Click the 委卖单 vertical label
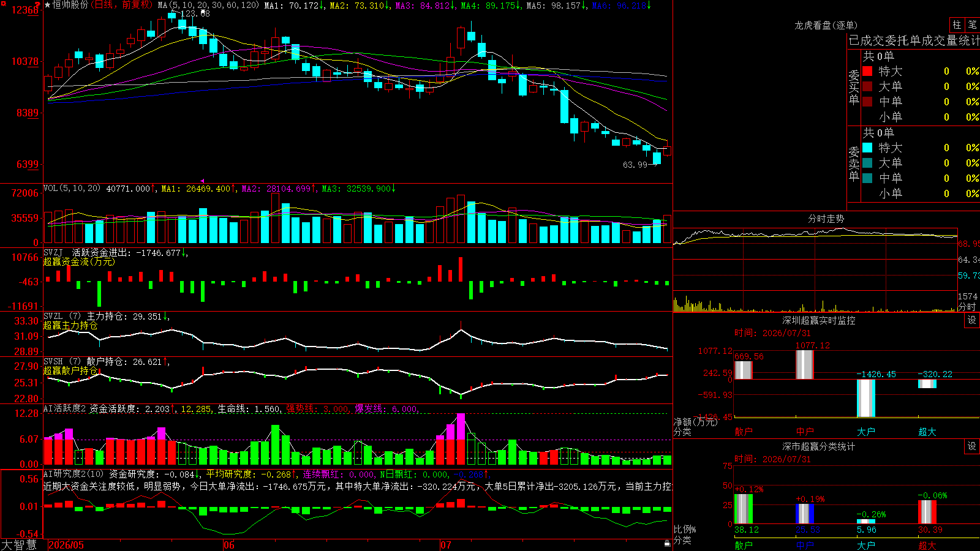The image size is (980, 551). tap(854, 163)
